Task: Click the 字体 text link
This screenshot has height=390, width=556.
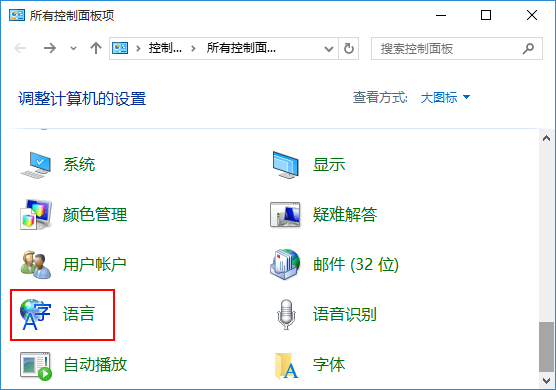Action: point(329,365)
